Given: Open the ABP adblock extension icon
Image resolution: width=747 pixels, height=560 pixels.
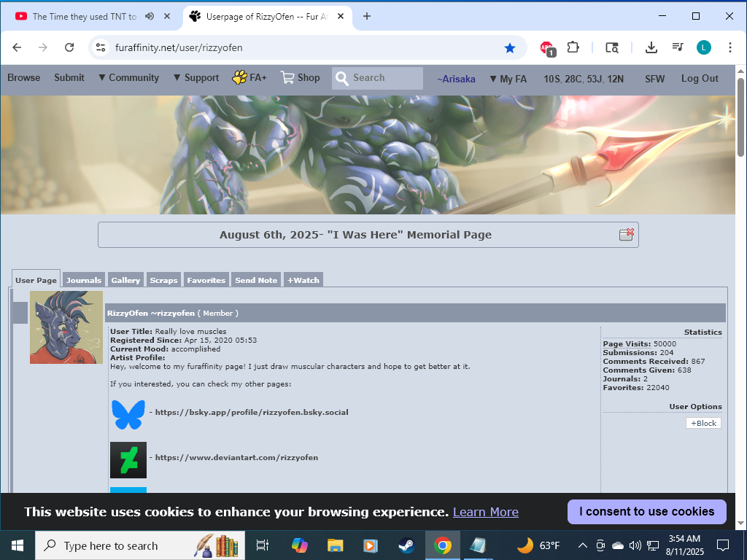Looking at the screenshot, I should coord(547,48).
